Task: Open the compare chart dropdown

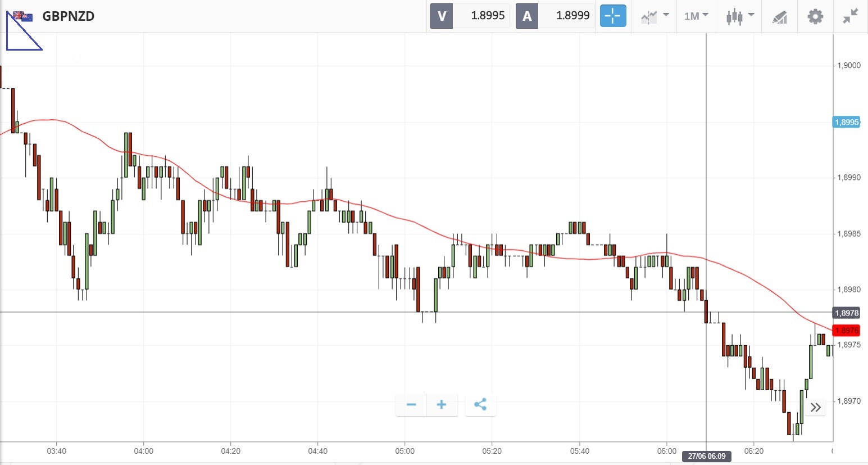Action: tap(655, 16)
